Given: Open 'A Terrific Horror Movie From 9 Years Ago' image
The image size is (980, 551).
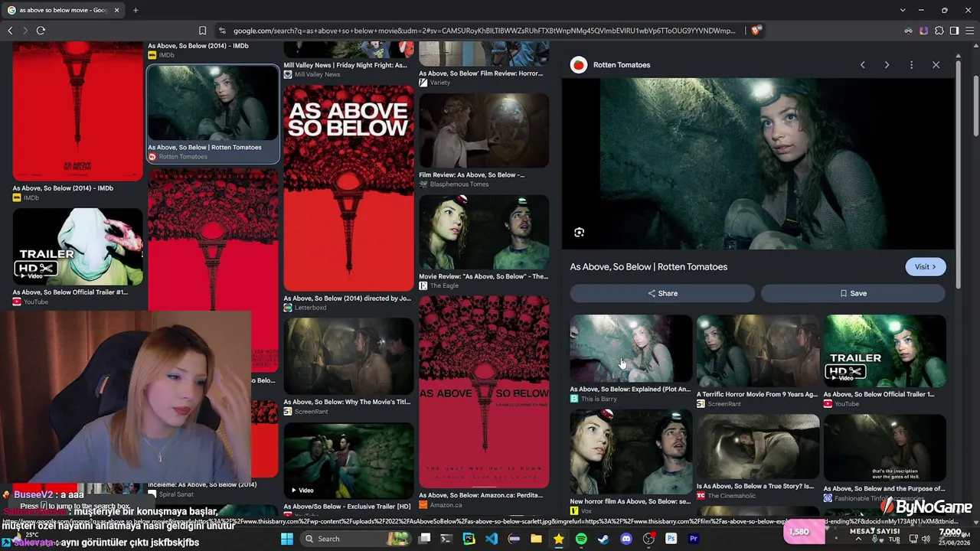Looking at the screenshot, I should 758,350.
